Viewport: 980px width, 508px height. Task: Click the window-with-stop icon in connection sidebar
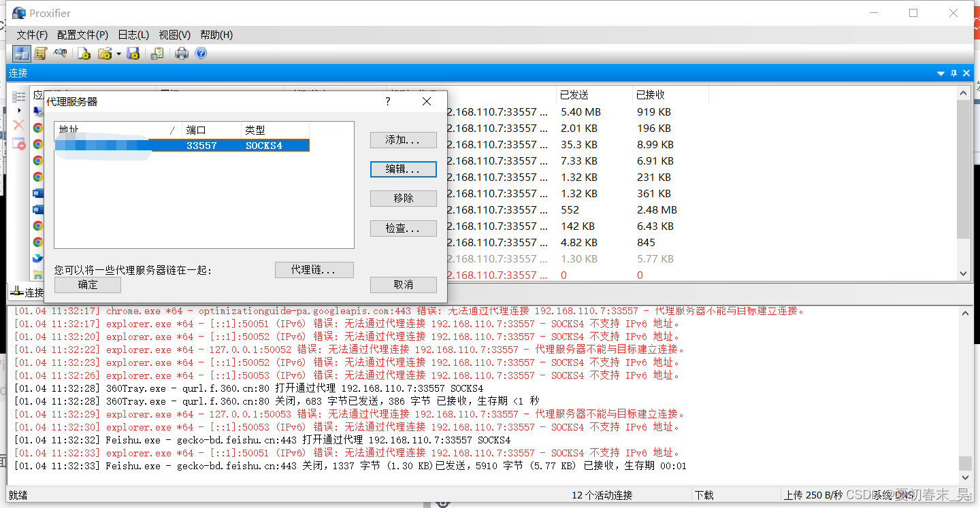[19, 143]
